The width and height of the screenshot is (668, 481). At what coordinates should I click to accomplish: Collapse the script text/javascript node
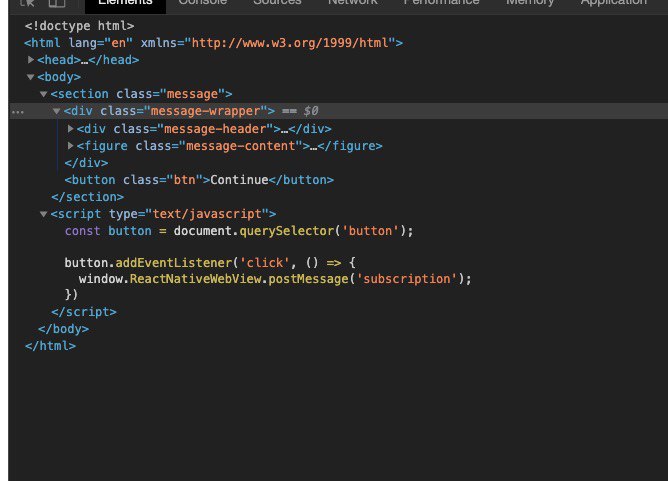point(43,214)
